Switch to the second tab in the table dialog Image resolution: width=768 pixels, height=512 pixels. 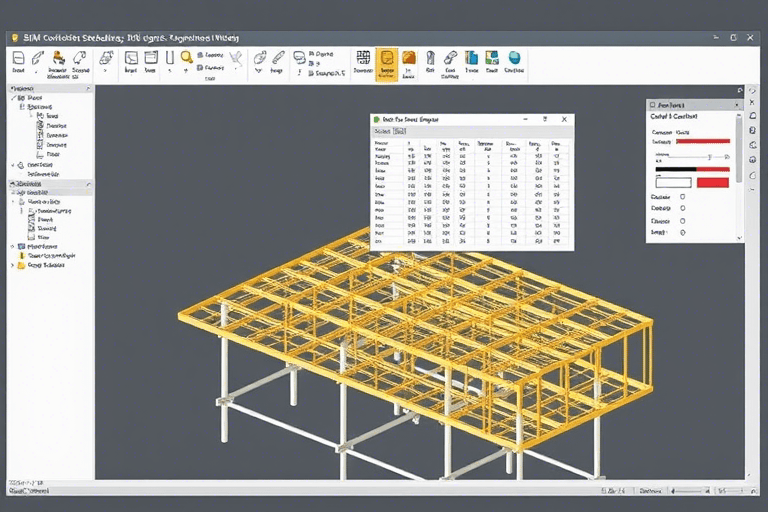click(x=399, y=131)
